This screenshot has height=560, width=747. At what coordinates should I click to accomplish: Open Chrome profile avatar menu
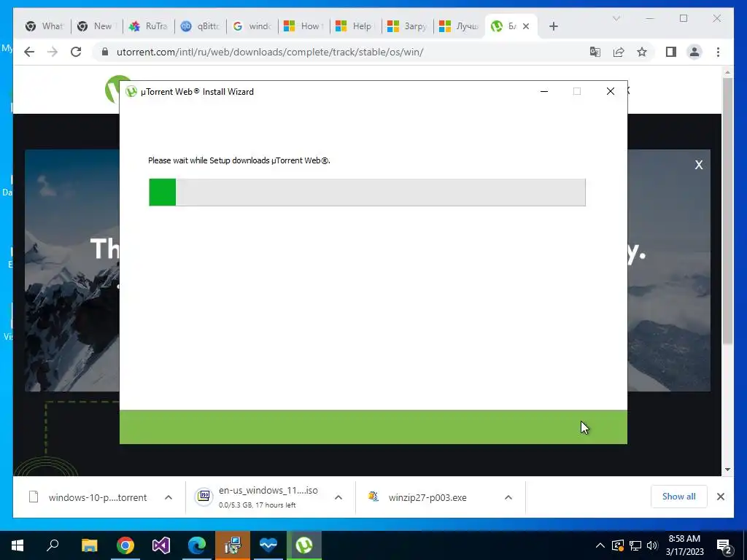pos(694,52)
